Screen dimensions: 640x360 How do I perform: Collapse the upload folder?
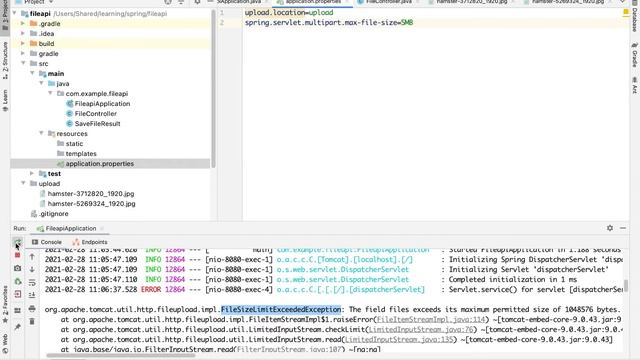click(23, 184)
